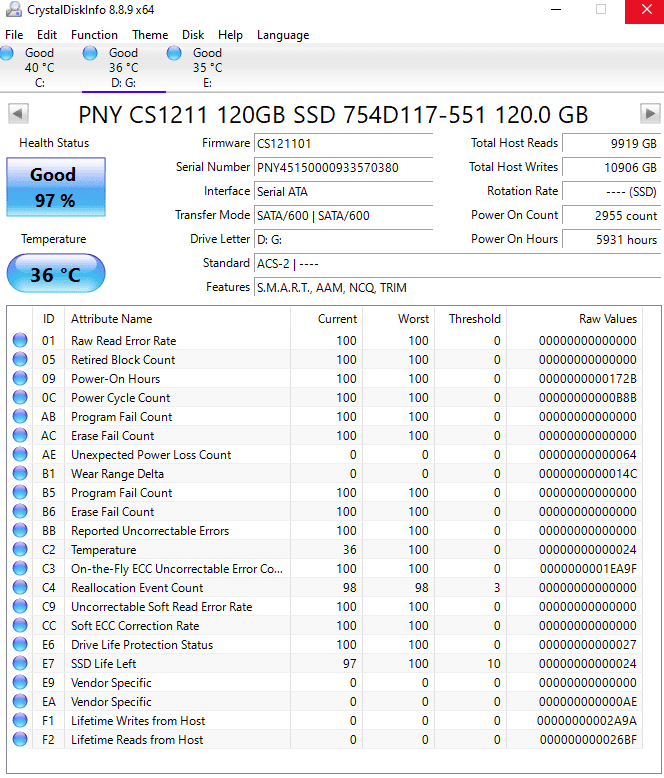Click the Rotation Rate value ---- (SSD)
The image size is (664, 778).
(x=611, y=192)
